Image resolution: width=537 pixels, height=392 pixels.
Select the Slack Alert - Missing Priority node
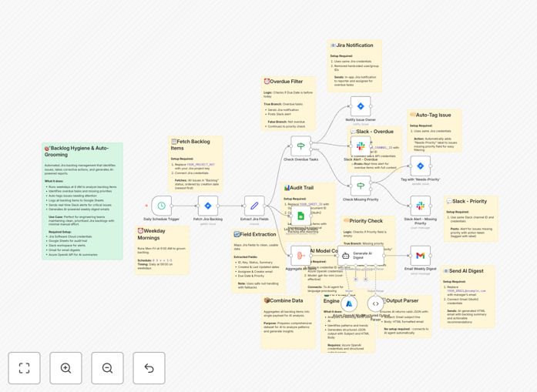(420, 206)
